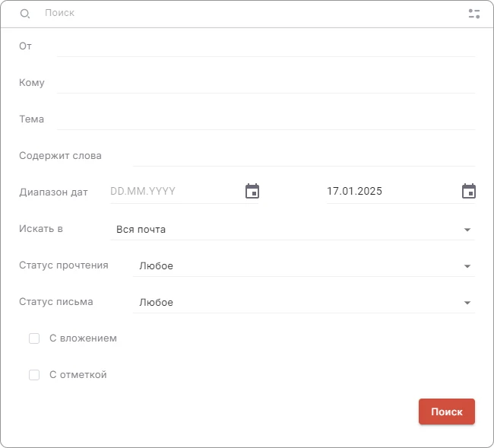Select the 'Тема' subject input field
This screenshot has width=494, height=448.
point(266,119)
